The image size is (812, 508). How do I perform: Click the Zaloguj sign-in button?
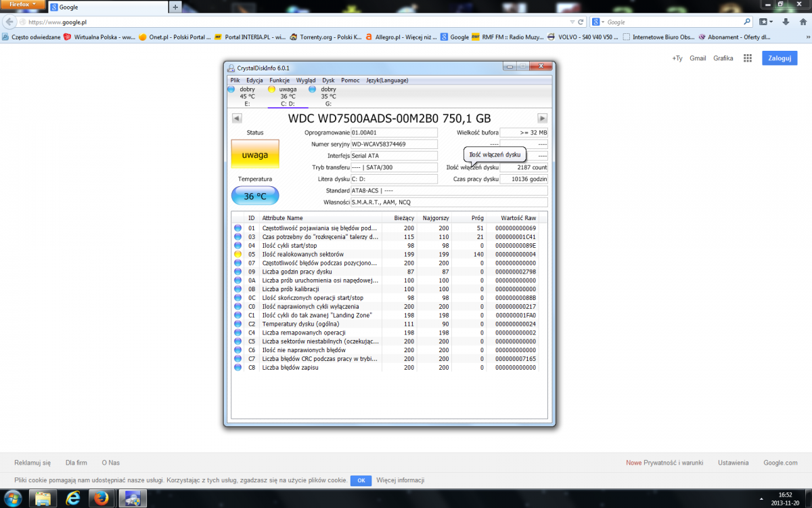pyautogui.click(x=780, y=58)
